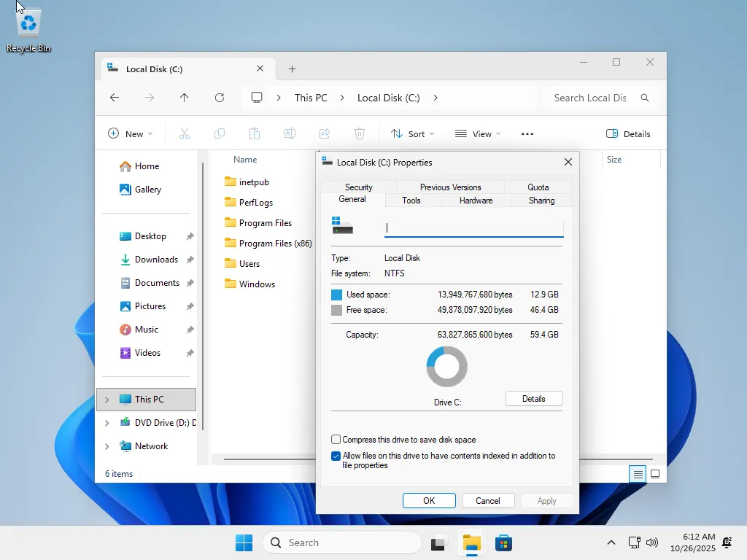The image size is (747, 560).
Task: Uncheck Allow files to be indexed
Action: click(x=336, y=456)
